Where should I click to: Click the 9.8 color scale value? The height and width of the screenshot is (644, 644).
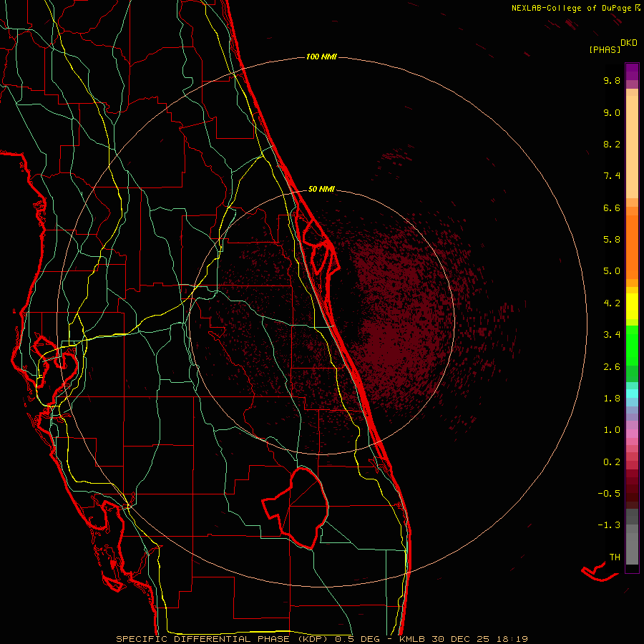pos(612,80)
